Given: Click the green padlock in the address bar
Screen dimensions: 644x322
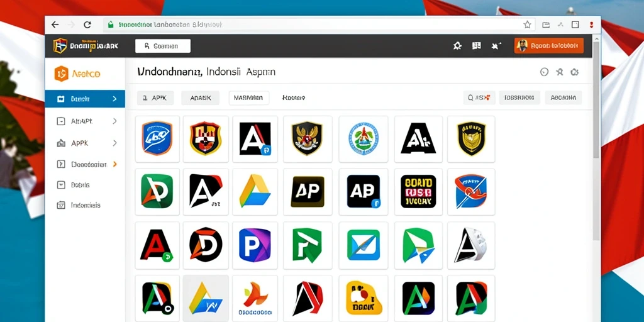Looking at the screenshot, I should (111, 25).
